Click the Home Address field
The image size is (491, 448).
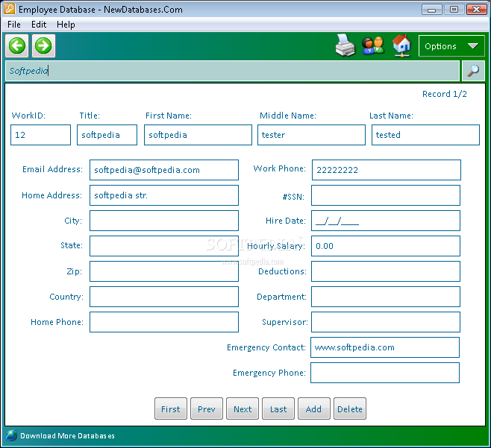pyautogui.click(x=164, y=195)
